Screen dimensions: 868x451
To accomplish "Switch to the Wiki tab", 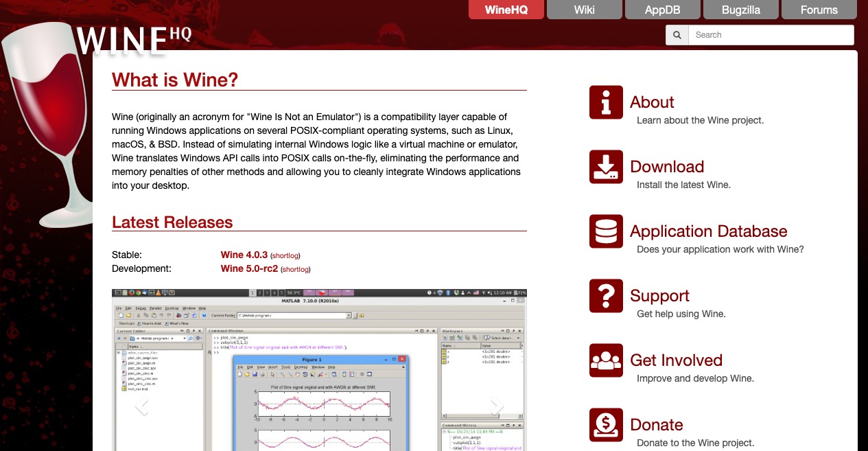I will (x=585, y=10).
